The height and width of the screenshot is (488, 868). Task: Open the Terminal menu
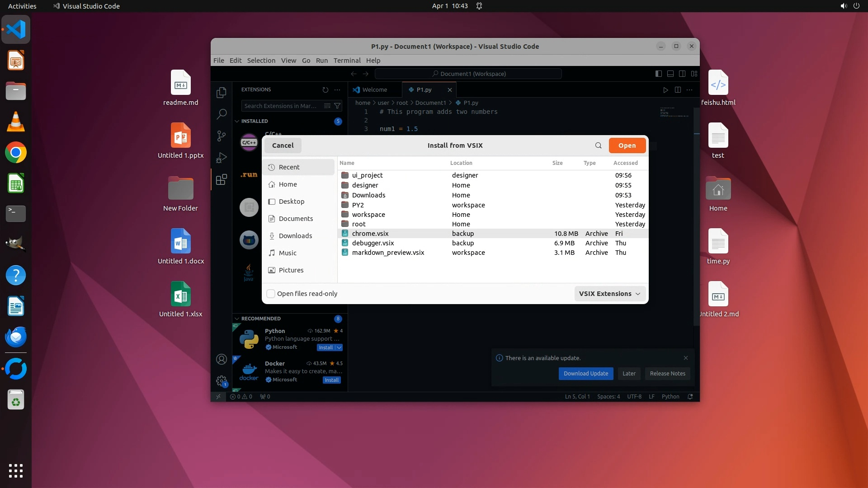(x=347, y=61)
